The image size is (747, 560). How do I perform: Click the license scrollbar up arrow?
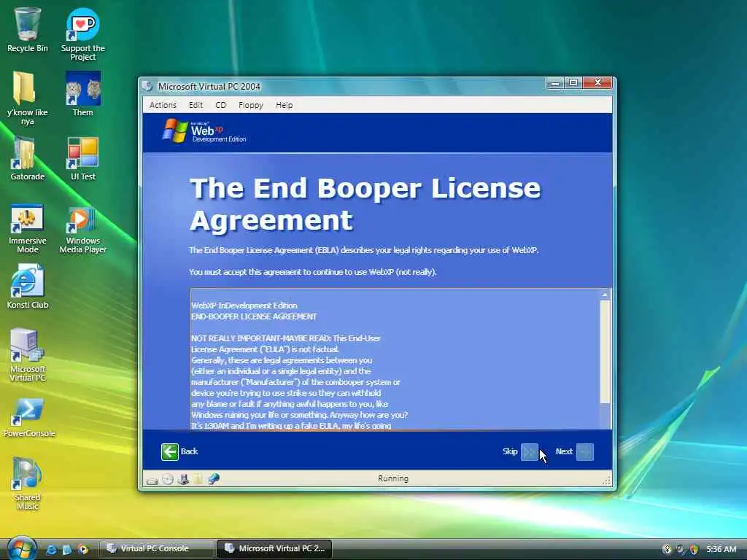605,295
